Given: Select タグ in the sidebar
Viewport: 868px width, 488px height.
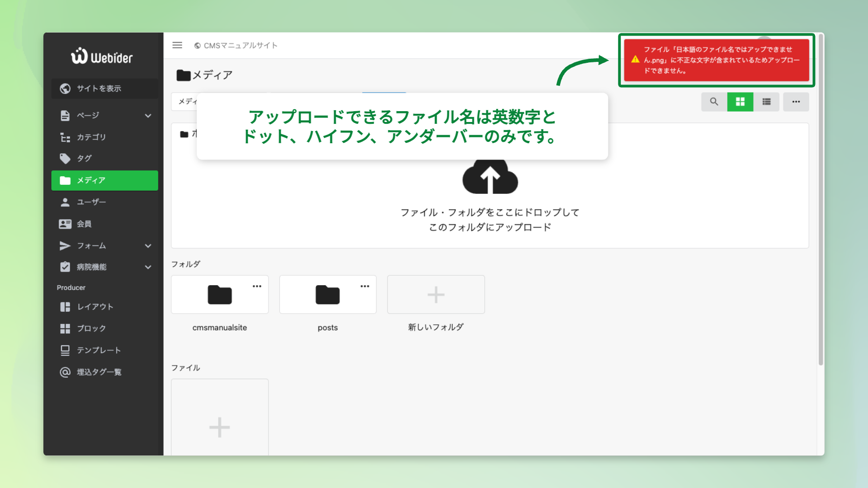Looking at the screenshot, I should (84, 159).
